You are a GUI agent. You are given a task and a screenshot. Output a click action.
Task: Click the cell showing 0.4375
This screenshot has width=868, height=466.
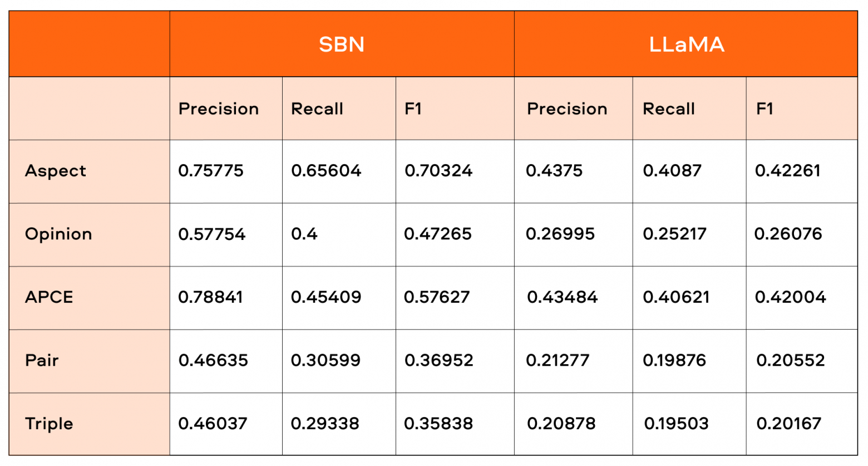(554, 171)
